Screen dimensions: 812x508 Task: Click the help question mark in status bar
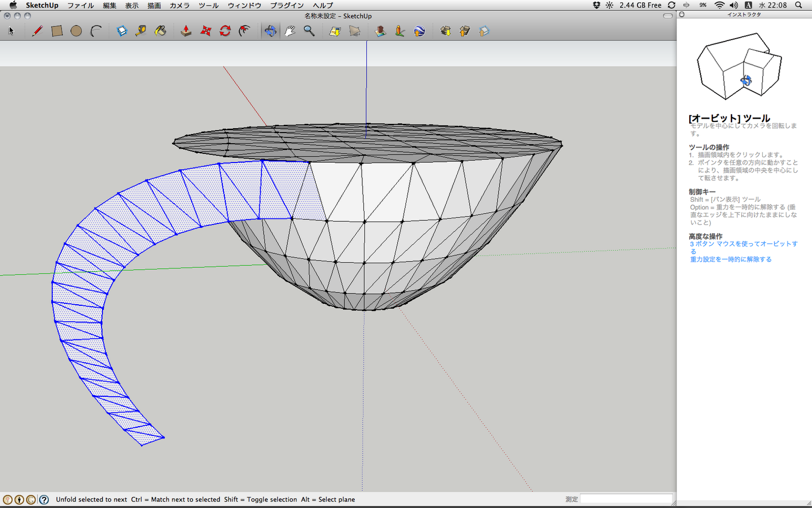coord(44,499)
